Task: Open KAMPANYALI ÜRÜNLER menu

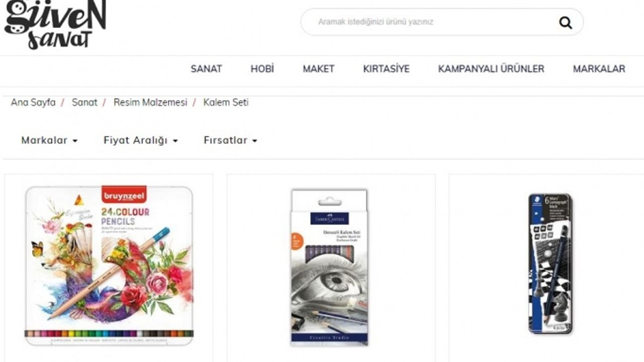Action: (x=491, y=69)
